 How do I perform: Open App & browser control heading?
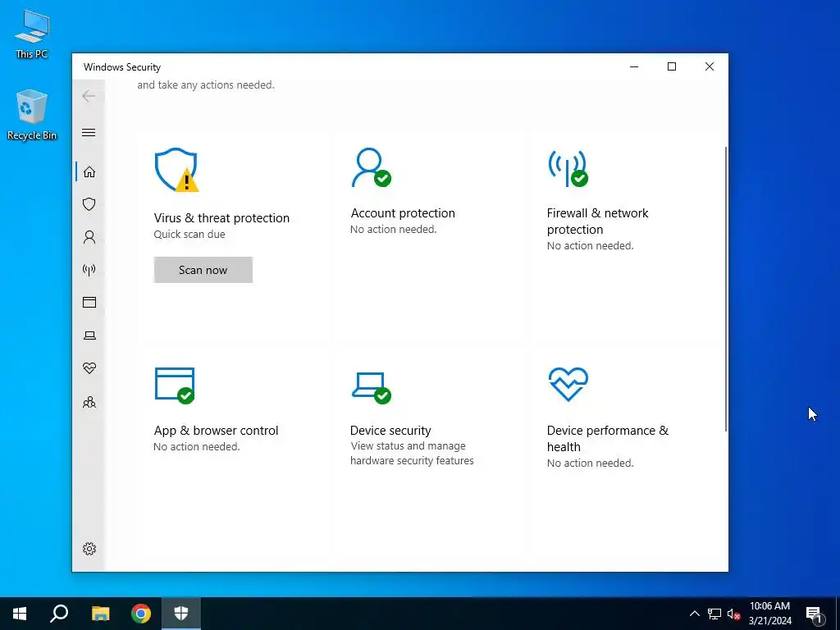pos(216,431)
